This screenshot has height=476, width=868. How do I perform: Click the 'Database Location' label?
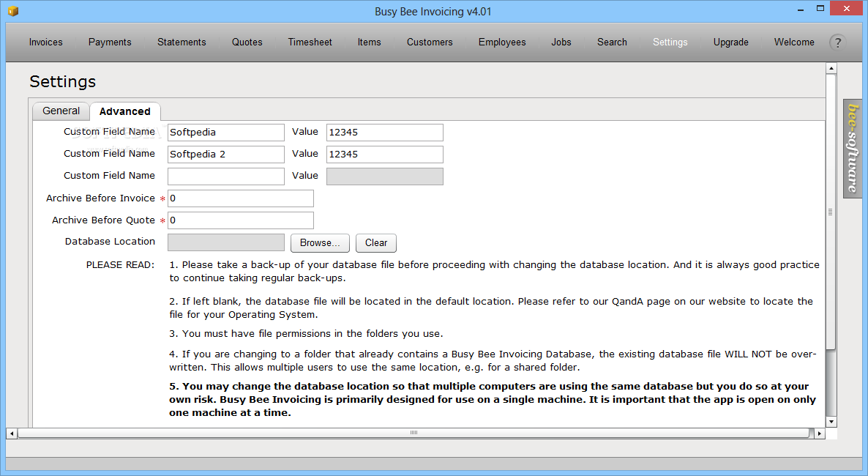click(110, 242)
